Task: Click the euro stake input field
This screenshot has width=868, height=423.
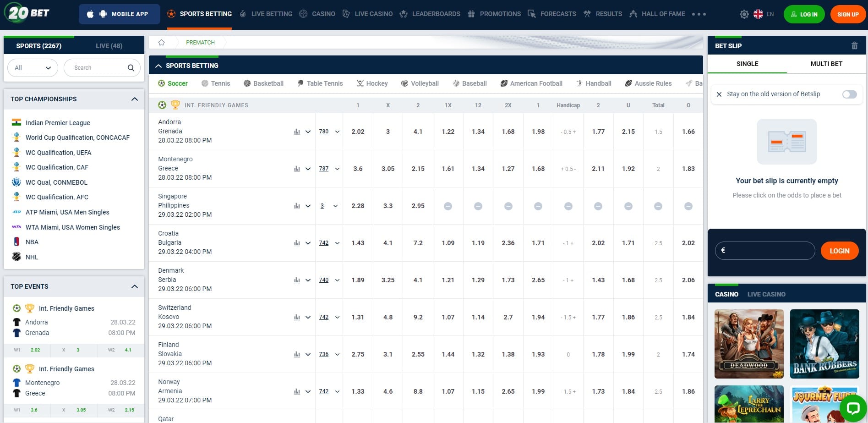Action: pos(765,251)
